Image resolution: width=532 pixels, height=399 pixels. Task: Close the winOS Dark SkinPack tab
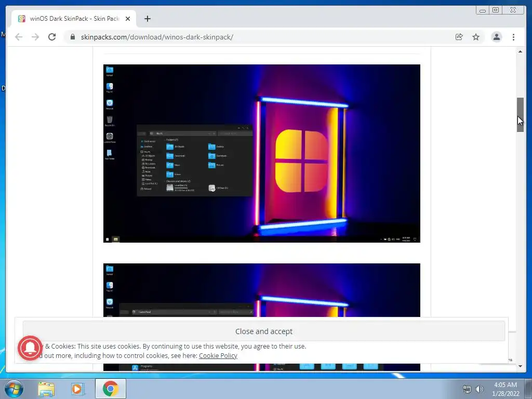[x=128, y=19]
